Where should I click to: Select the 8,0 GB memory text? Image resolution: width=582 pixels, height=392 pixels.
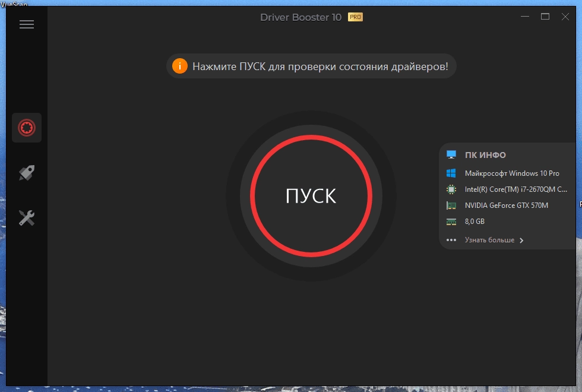tap(475, 222)
